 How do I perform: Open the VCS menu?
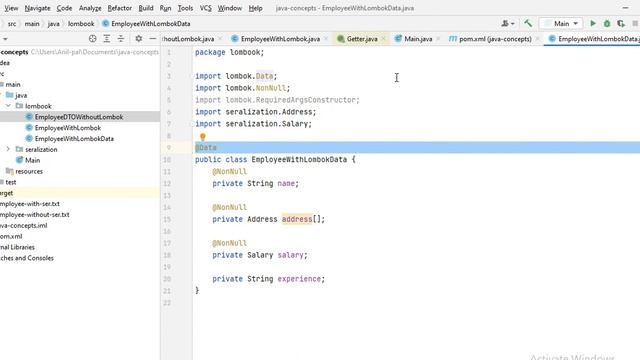(205, 8)
